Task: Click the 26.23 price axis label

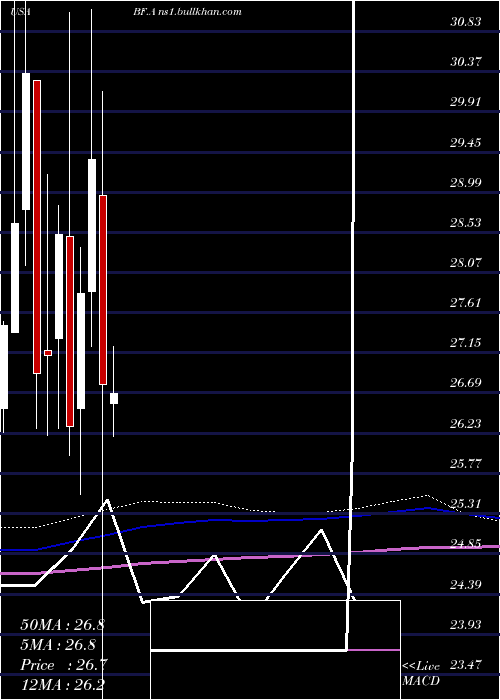Action: 466,424
